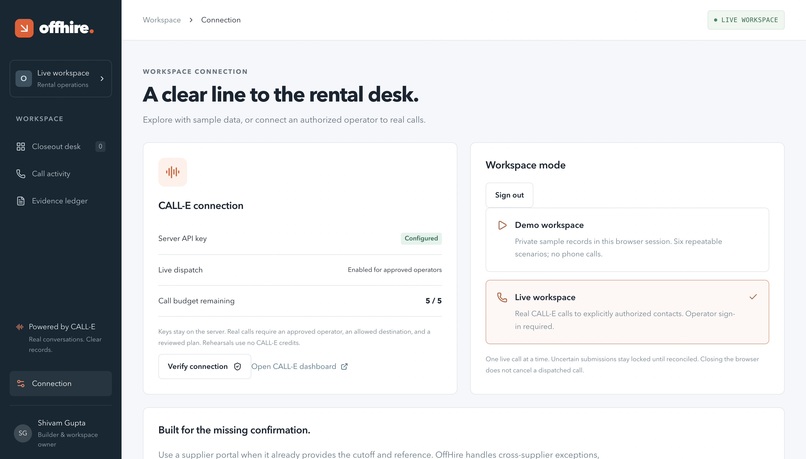Click the Connection sliders icon
The width and height of the screenshot is (806, 459).
(x=21, y=383)
